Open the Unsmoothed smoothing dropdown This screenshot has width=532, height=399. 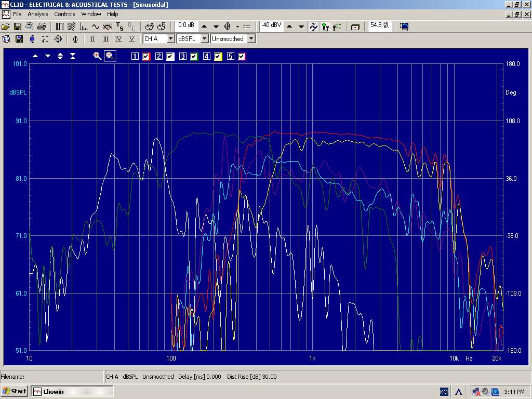click(x=251, y=39)
